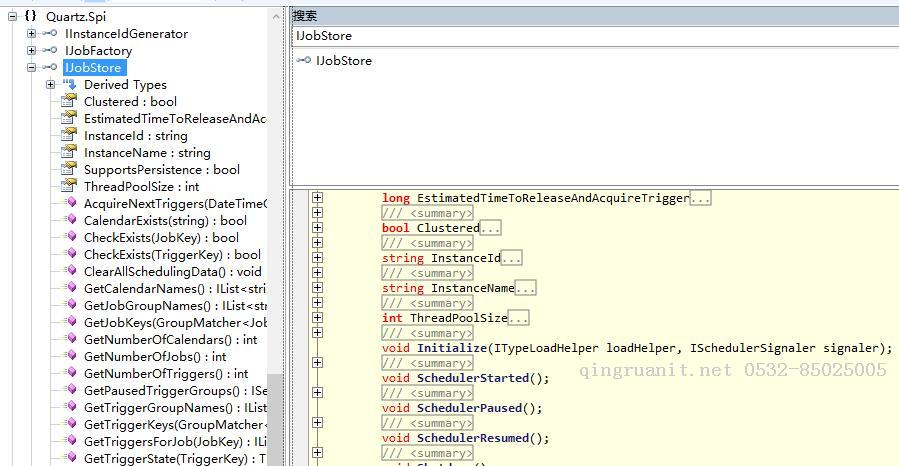
Task: Click the InstanceName property icon
Action: point(69,152)
